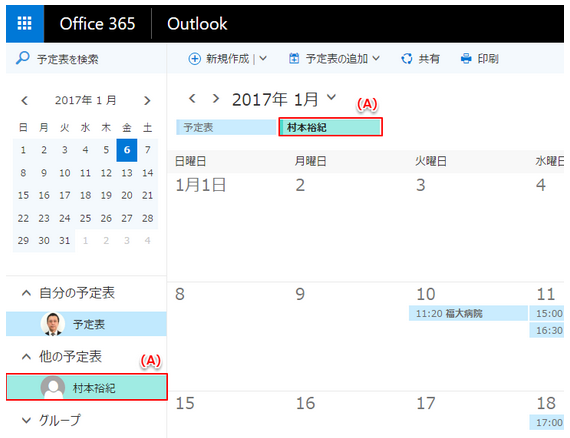Click the 村本裕紀 avatar placeholder icon
Screen dimensions: 570x438
tap(53, 387)
